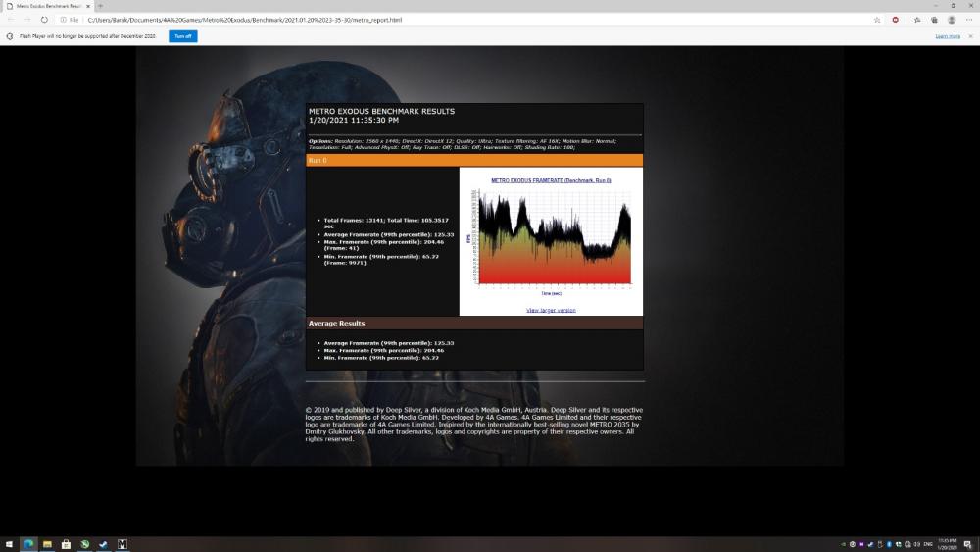Click Average Results Max. Framerate 204.46 line

pos(384,351)
